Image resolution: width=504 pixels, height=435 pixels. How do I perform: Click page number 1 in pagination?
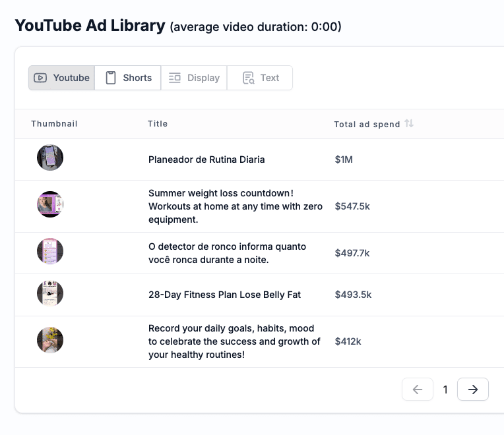pyautogui.click(x=445, y=390)
